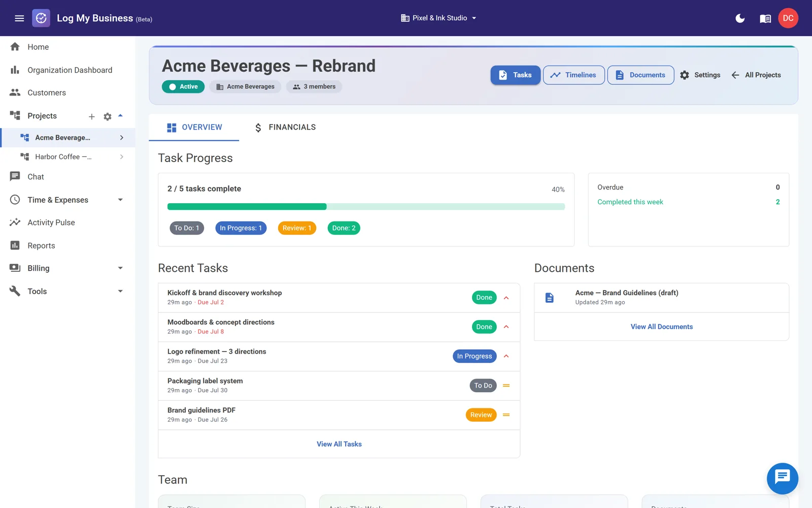The width and height of the screenshot is (812, 508).
Task: Click In Progress badge on Logo refinement
Action: click(475, 357)
